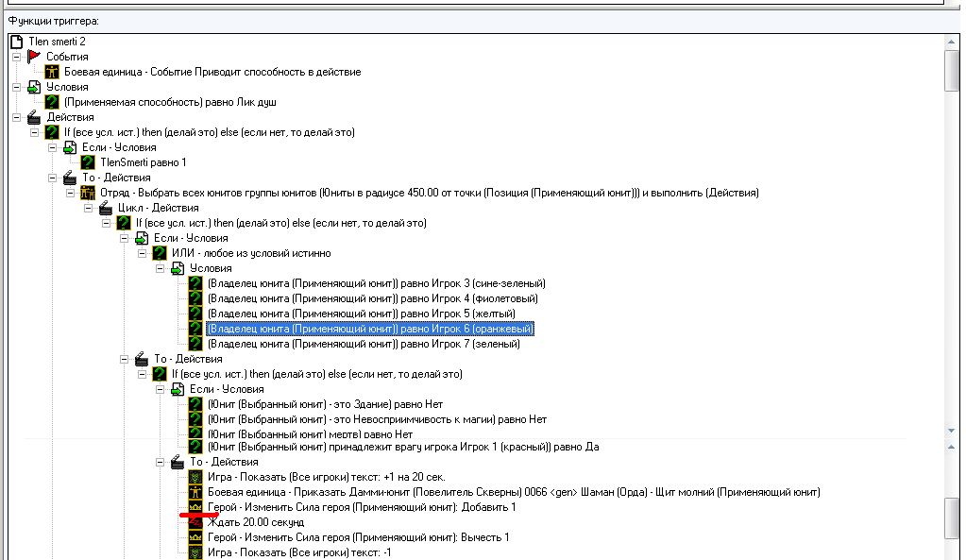The height and width of the screenshot is (560, 966).
Task: Select 'ИЛИ - любое из условий истинно' text
Action: click(251, 253)
